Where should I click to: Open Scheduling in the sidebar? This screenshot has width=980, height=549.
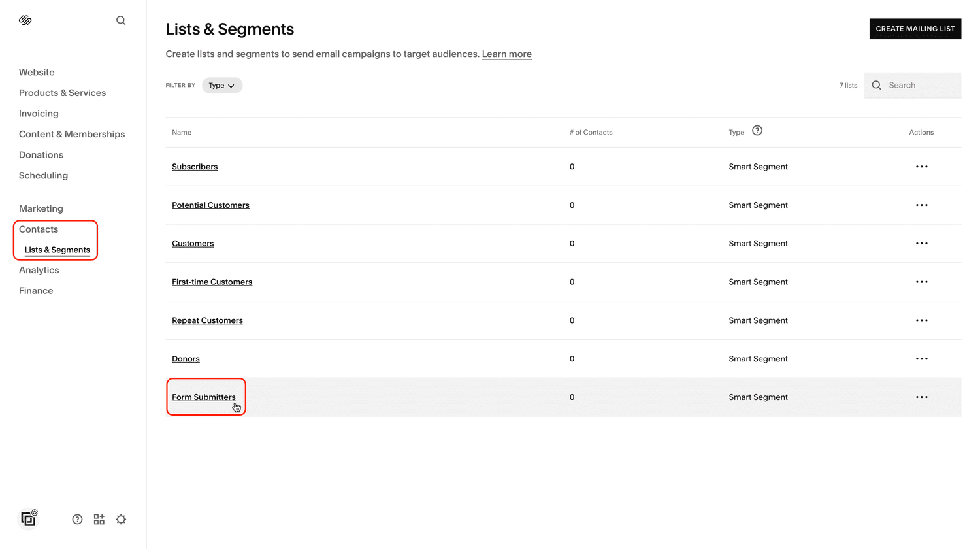[43, 175]
